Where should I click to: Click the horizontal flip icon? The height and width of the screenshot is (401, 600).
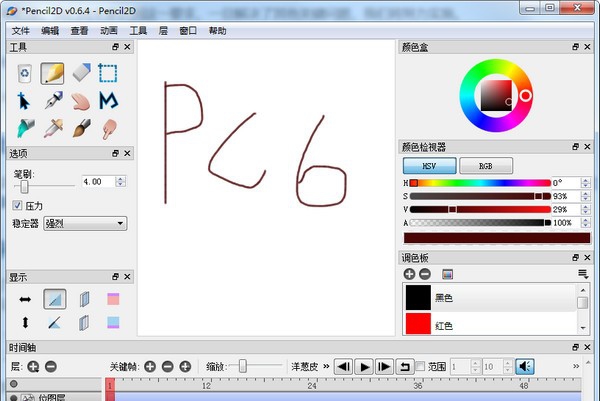click(25, 299)
